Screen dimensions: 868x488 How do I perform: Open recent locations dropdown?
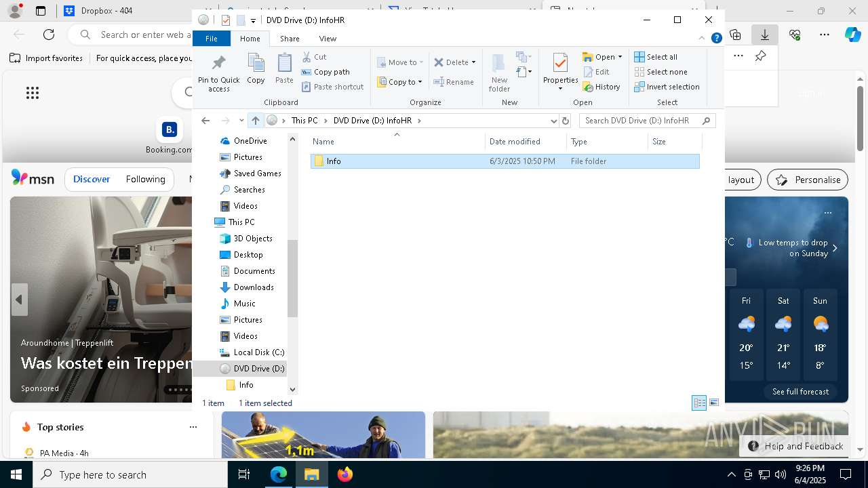(241, 121)
